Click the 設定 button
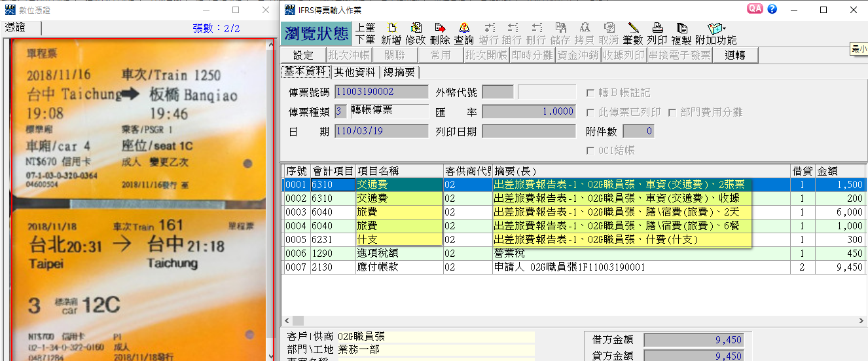Screen dimensions: 868x361 point(304,55)
